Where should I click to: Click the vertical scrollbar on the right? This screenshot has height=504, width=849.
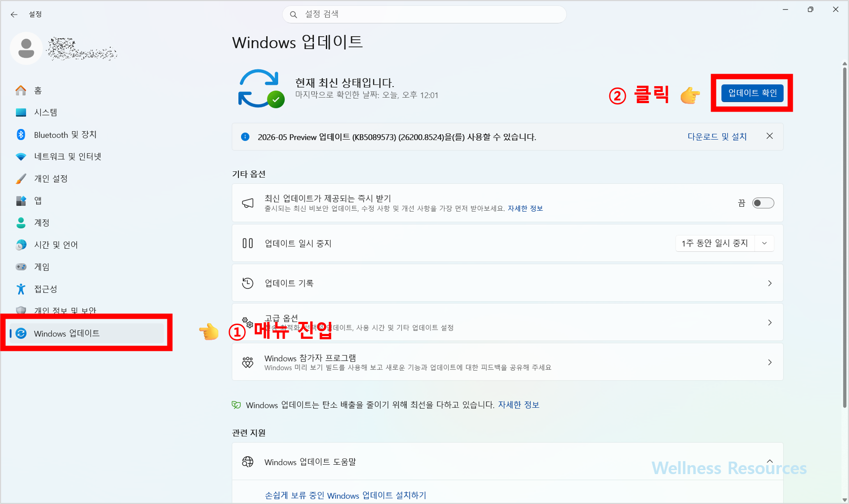[845, 237]
